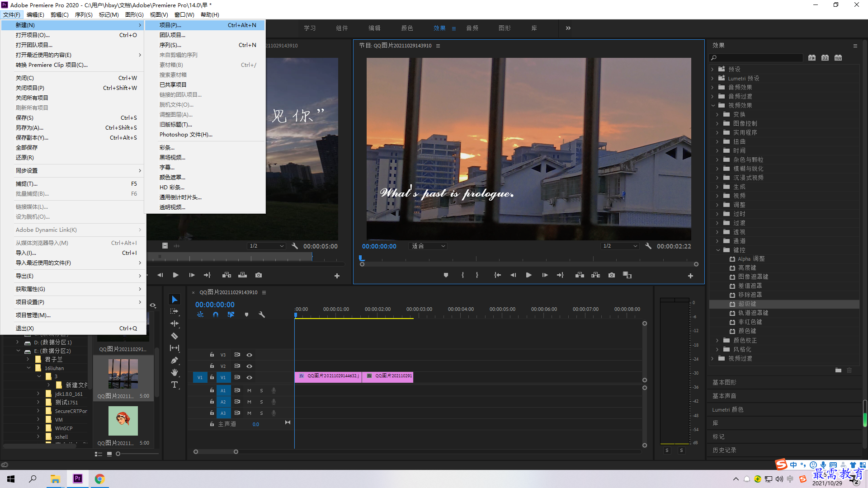Show more workspaces with chevron button
868x488 pixels.
tap(568, 28)
